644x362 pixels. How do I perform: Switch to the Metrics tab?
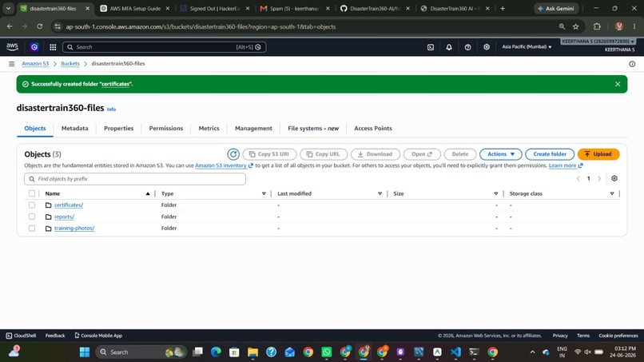[209, 128]
